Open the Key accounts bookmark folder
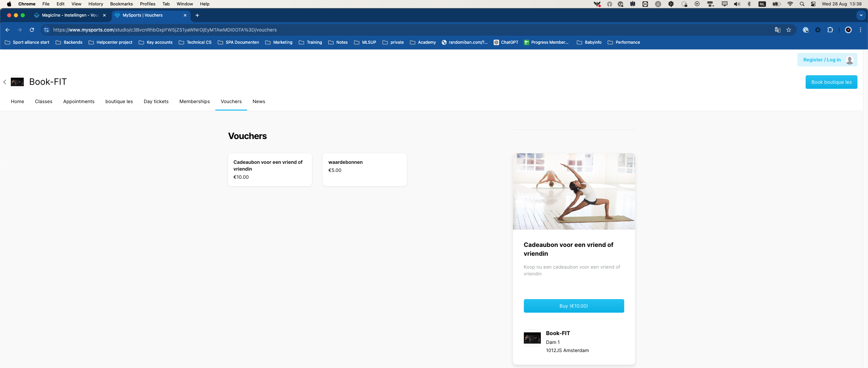The width and height of the screenshot is (868, 368). coord(156,42)
